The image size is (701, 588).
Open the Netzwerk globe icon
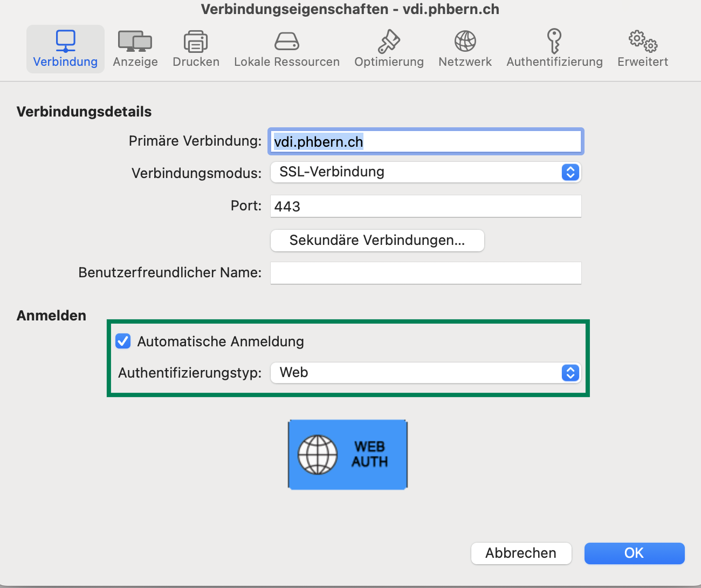point(464,49)
